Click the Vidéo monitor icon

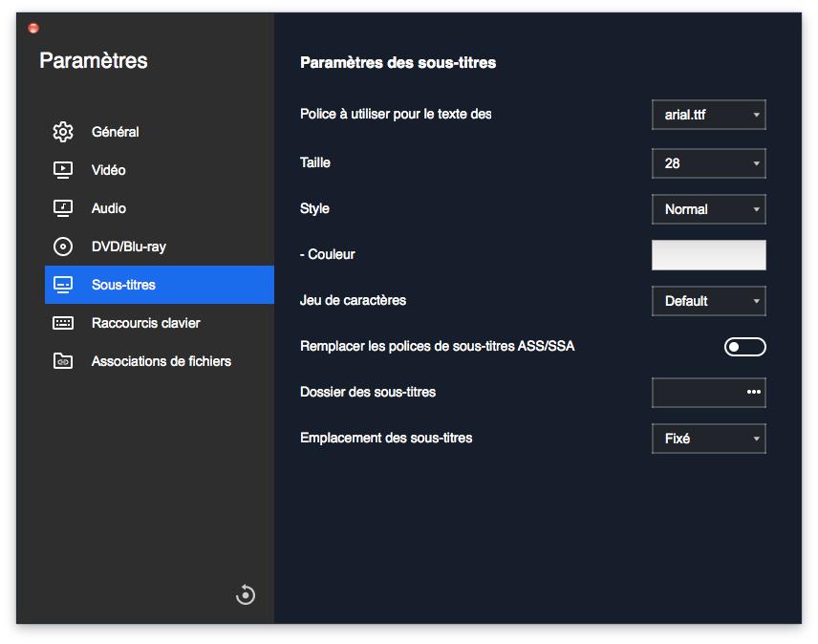coord(63,170)
